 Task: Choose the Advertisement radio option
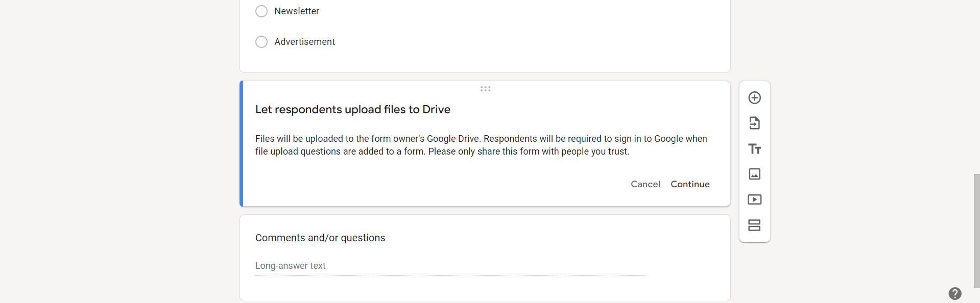coord(261,42)
